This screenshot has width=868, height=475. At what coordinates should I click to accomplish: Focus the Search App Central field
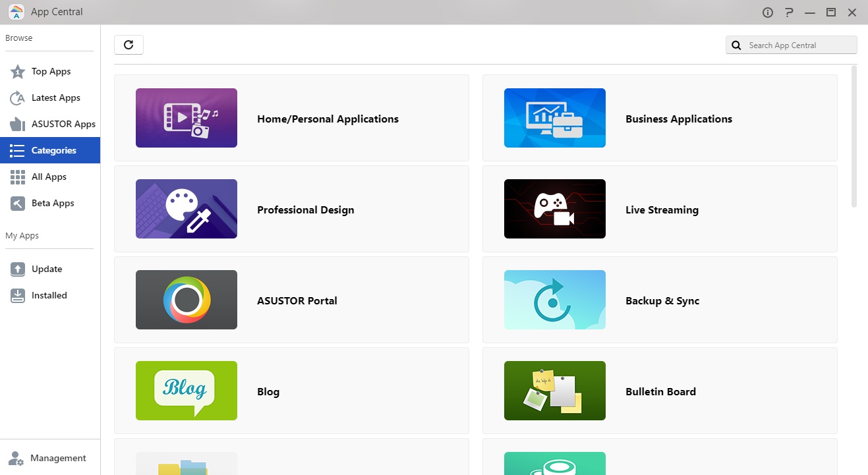pos(792,45)
